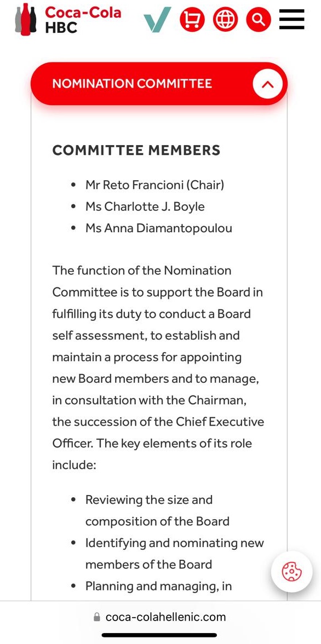
Task: Tap the coca-colahellenic.com address bar
Action: click(160, 617)
